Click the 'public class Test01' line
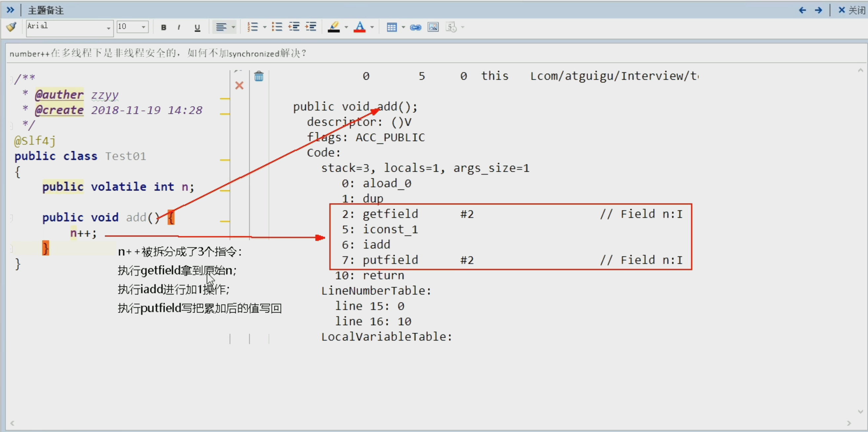868x432 pixels. (80, 156)
